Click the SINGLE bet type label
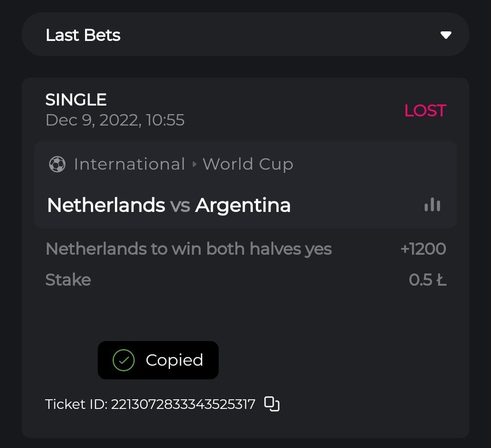The height and width of the screenshot is (448, 491). click(x=76, y=100)
